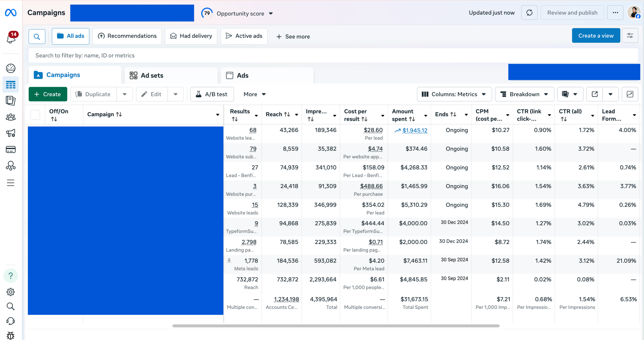This screenshot has height=340, width=644.
Task: Open the Breakdown dropdown
Action: point(524,94)
